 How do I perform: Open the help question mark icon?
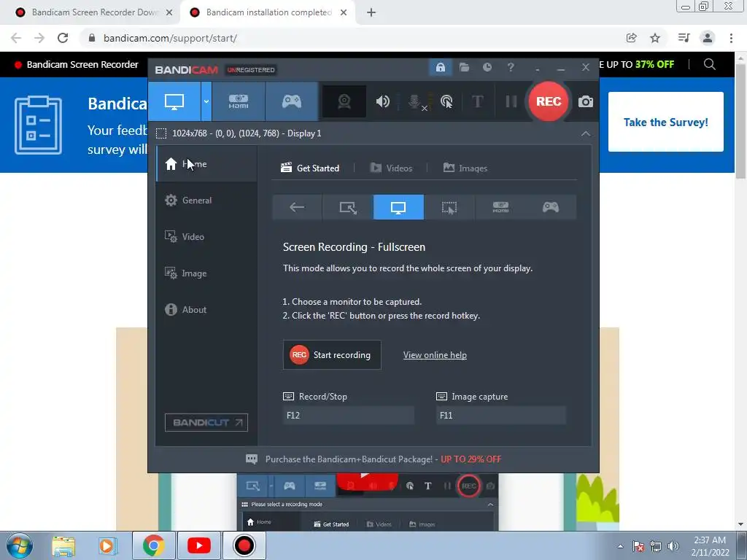tap(511, 68)
